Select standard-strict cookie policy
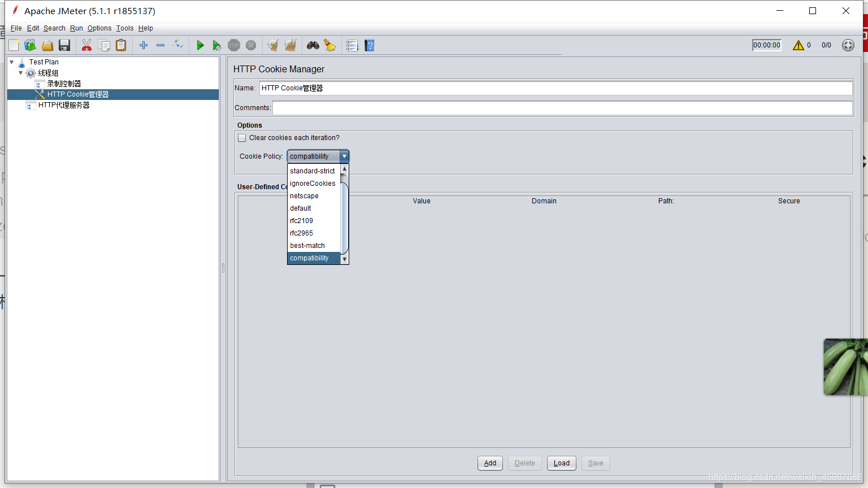 pyautogui.click(x=314, y=171)
